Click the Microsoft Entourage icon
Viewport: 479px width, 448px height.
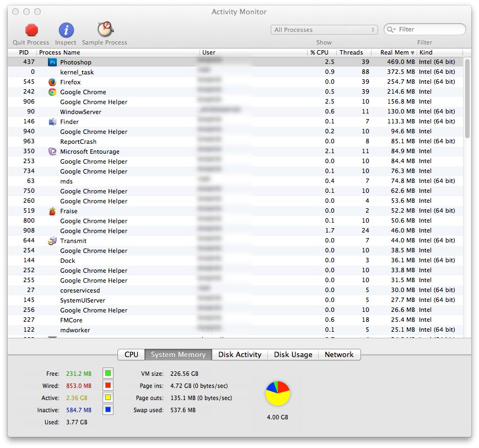point(52,152)
